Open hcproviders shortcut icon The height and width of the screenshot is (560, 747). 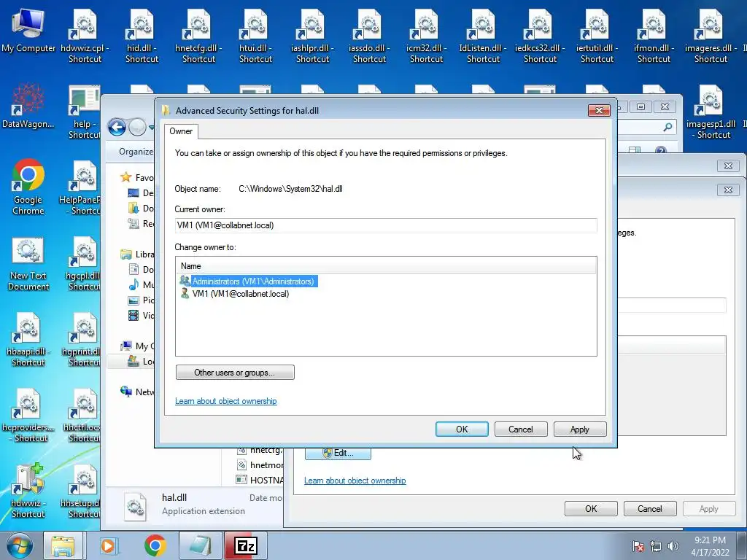coord(28,415)
